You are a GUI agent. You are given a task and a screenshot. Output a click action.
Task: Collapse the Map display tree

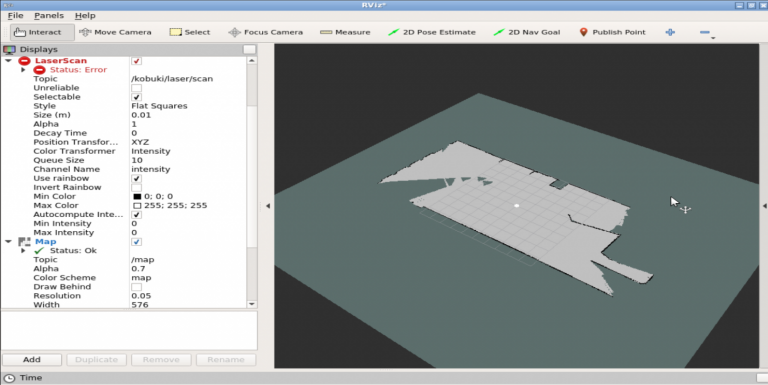tap(8, 241)
